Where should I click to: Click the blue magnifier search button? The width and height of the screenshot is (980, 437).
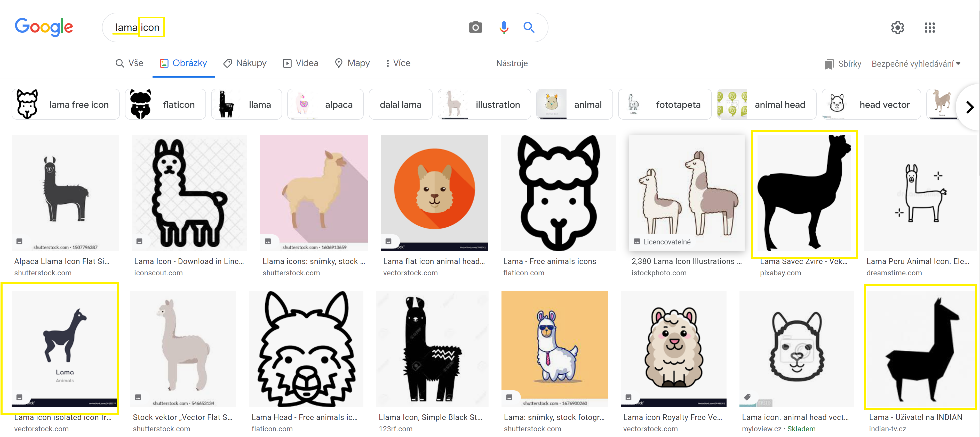pos(529,27)
